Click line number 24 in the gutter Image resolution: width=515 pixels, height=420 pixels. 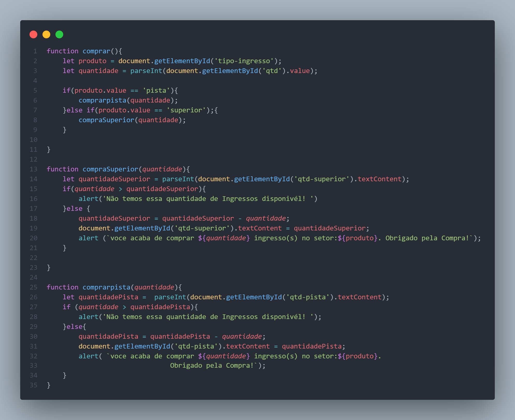click(33, 277)
